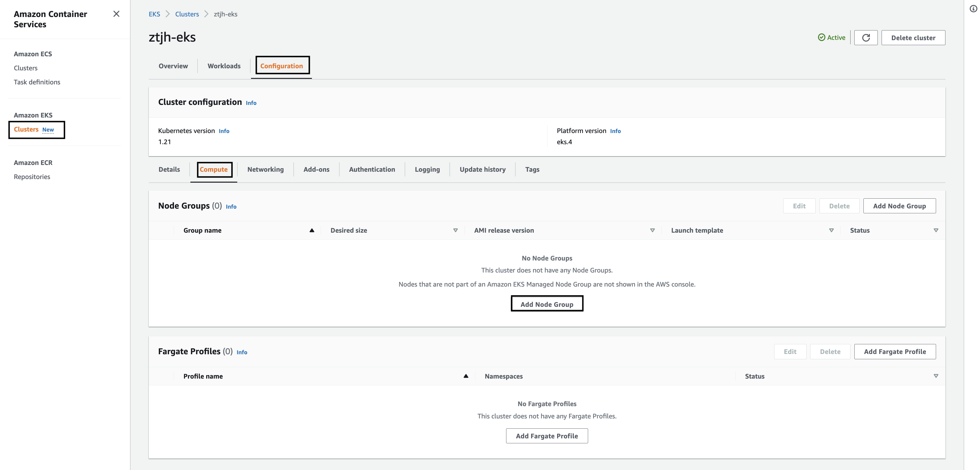
Task: Open Info link beside Kubernetes version
Action: click(x=224, y=131)
